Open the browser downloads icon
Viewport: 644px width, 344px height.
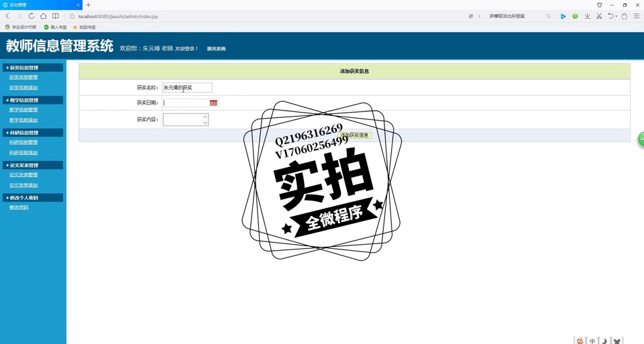pos(587,16)
